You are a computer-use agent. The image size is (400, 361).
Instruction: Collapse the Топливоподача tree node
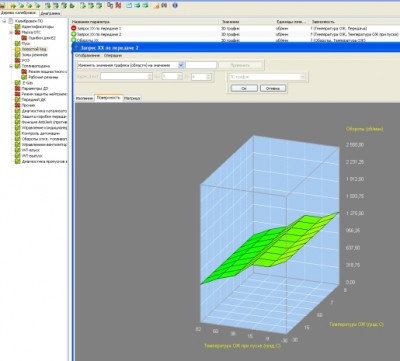coord(11,66)
